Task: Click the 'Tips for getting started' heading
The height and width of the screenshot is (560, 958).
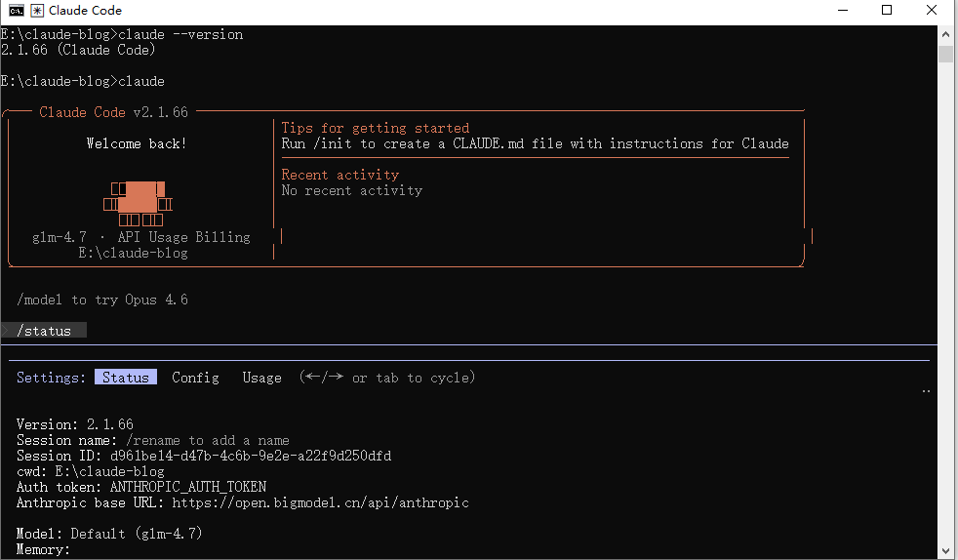Action: tap(376, 128)
